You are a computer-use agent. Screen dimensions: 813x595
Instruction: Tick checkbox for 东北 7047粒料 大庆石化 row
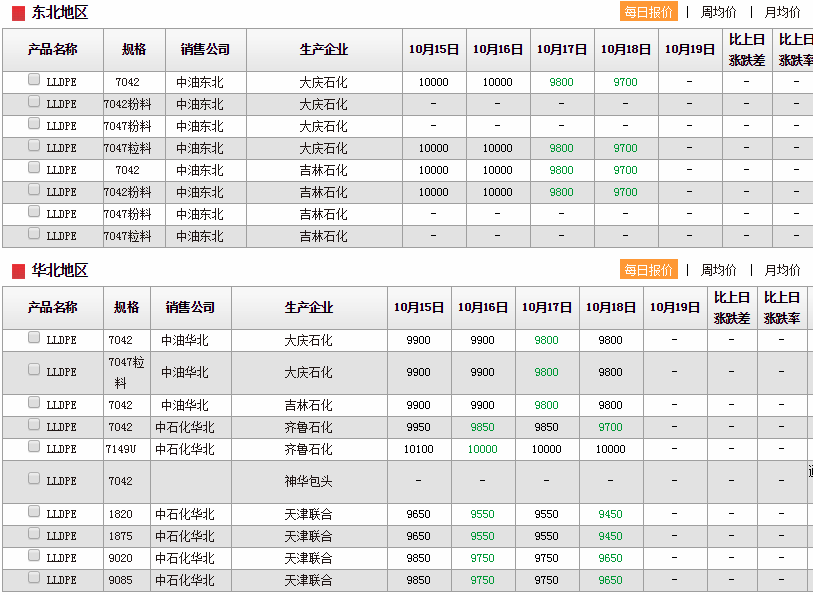click(34, 146)
